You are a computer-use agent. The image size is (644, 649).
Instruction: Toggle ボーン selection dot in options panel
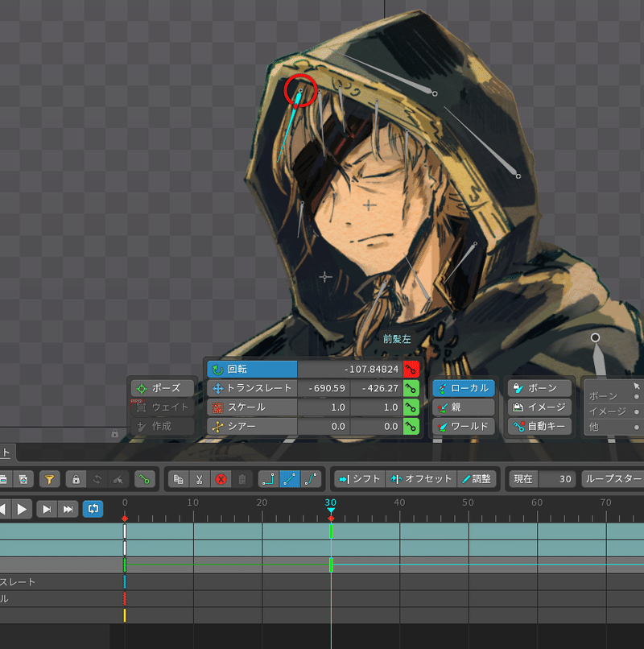pos(637,396)
